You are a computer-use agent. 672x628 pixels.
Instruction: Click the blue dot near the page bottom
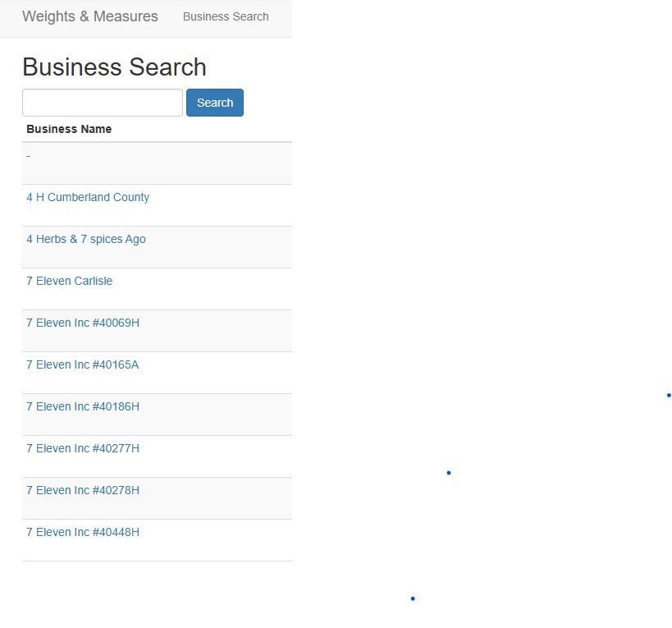tap(413, 598)
